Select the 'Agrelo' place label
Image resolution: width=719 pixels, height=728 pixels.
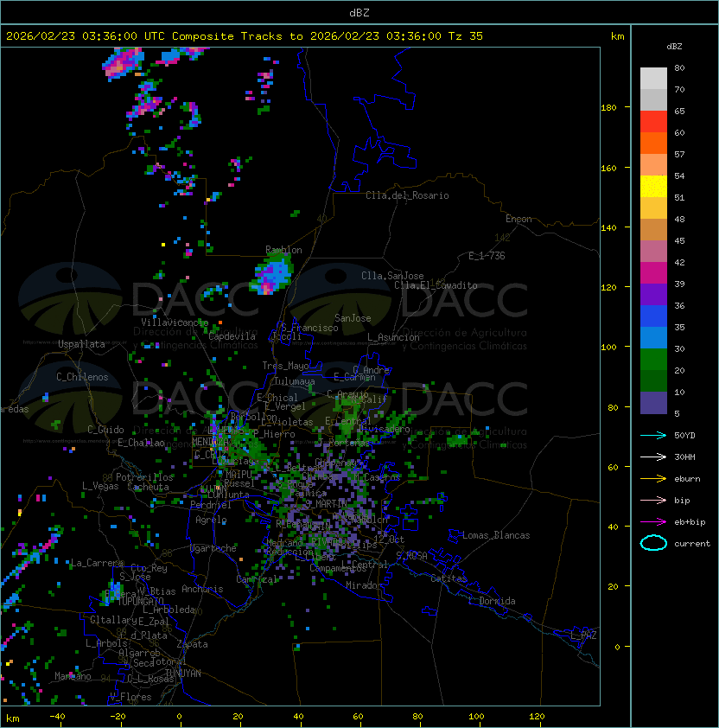[211, 520]
